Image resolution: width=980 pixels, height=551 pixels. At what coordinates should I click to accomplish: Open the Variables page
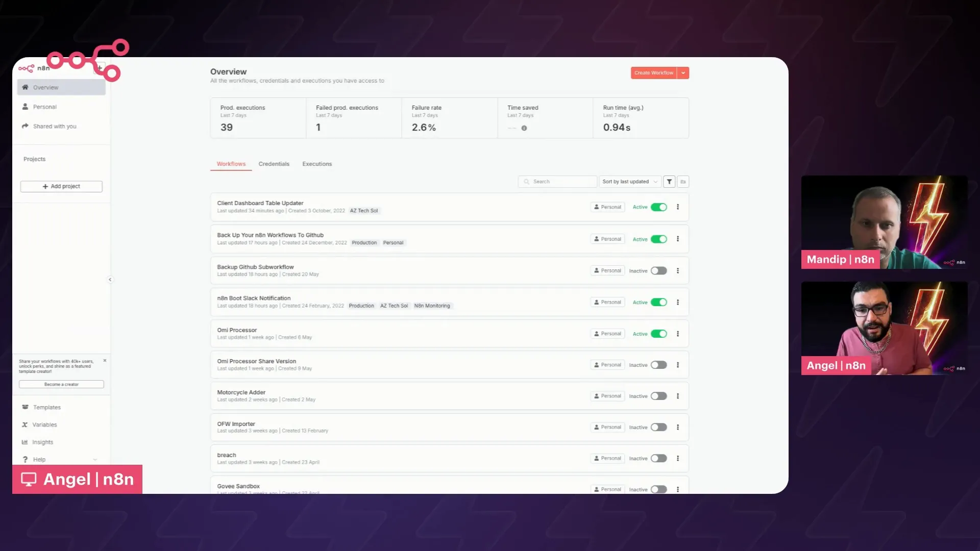tap(44, 425)
